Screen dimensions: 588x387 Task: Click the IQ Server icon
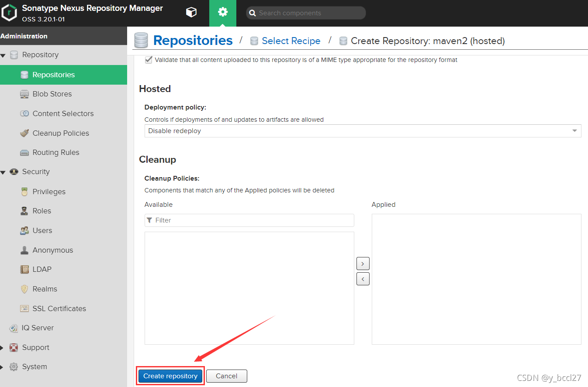pyautogui.click(x=14, y=328)
